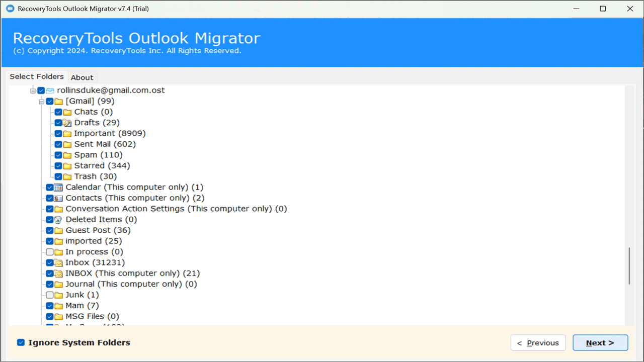This screenshot has width=644, height=362.
Task: Click the Journal folder icon
Action: click(x=58, y=284)
